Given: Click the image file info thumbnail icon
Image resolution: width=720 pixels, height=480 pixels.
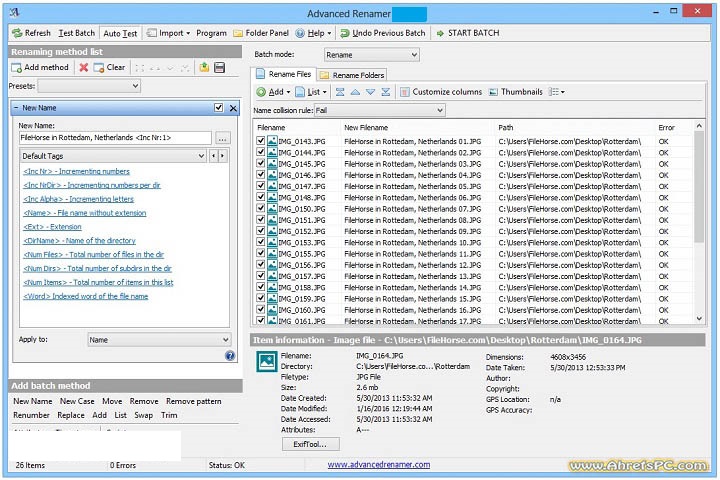Looking at the screenshot, I should click(266, 361).
